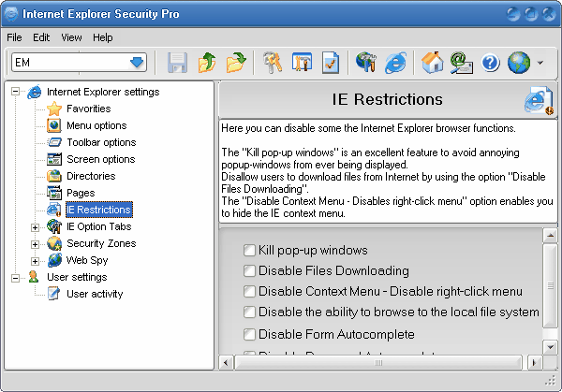The image size is (562, 392).
Task: Open the Help menu
Action: pyautogui.click(x=103, y=37)
